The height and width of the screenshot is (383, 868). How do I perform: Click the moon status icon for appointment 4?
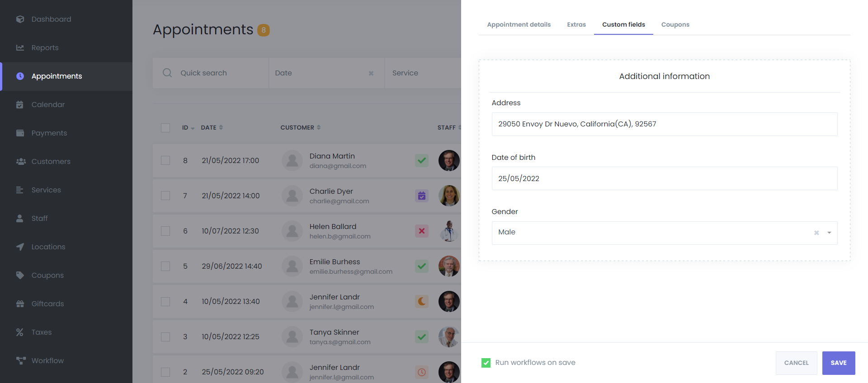422,301
